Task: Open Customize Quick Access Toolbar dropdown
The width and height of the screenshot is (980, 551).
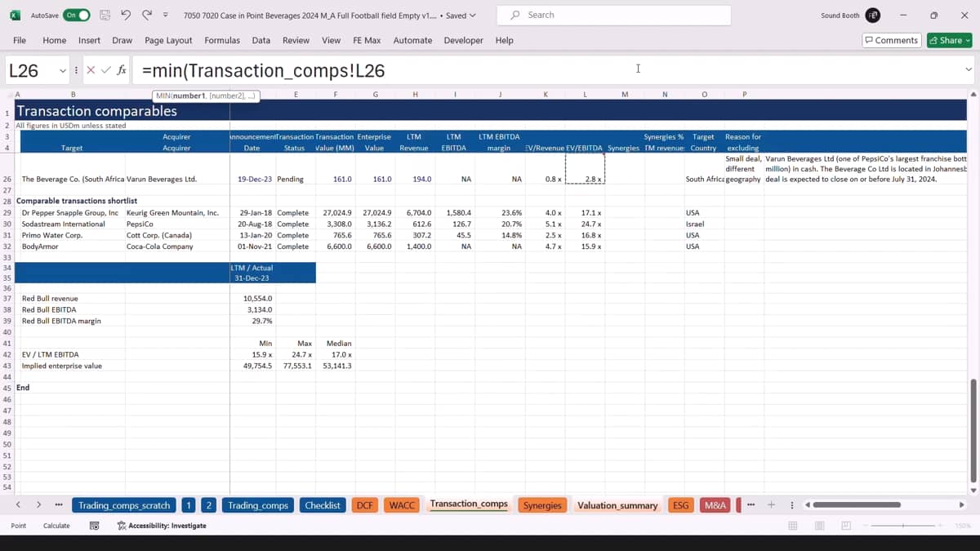Action: click(x=166, y=16)
